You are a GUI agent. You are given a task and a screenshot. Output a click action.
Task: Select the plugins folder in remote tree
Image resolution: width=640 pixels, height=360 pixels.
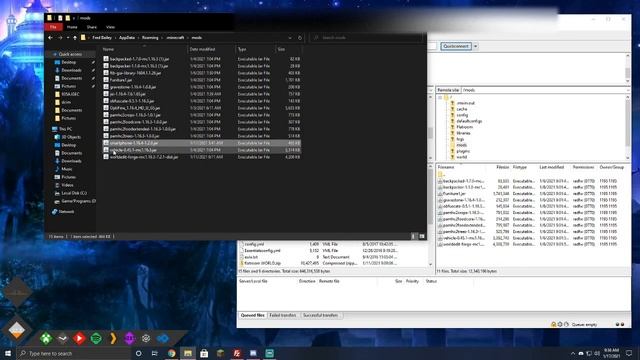[463, 151]
